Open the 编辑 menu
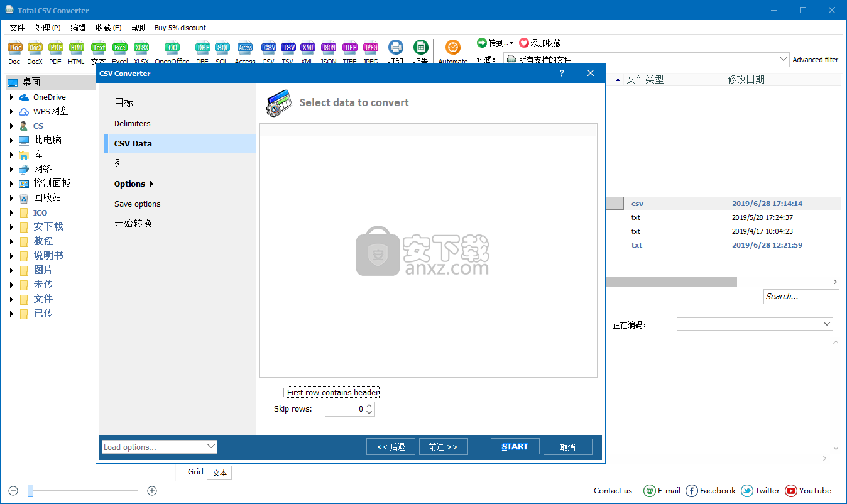 pyautogui.click(x=79, y=28)
